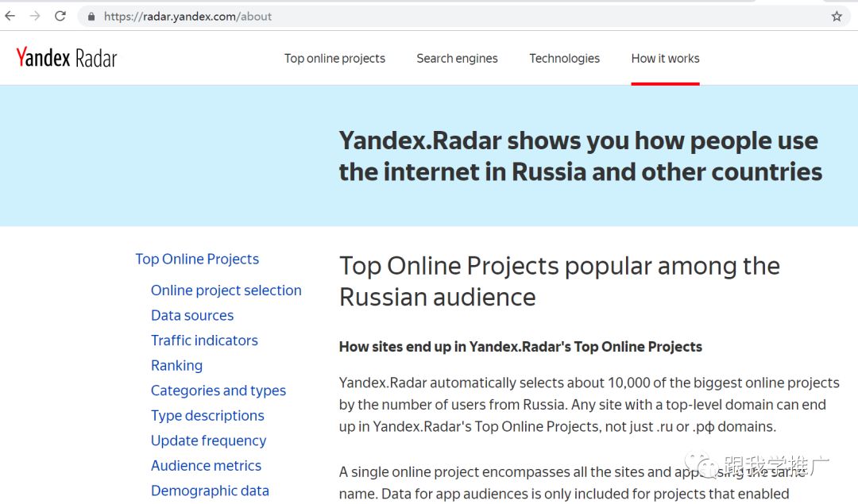Jump to Online project selection

pos(226,290)
